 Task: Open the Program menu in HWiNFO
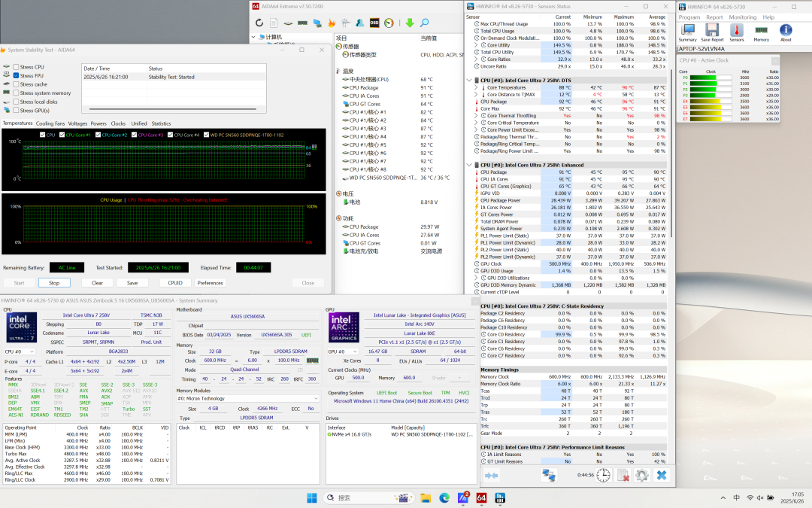coord(689,17)
